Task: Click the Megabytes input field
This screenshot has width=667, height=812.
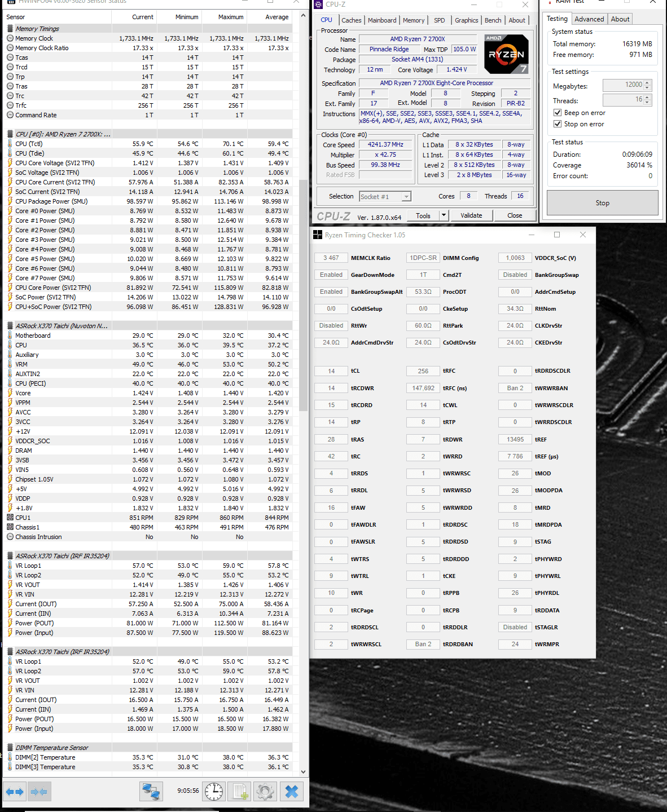Action: click(x=623, y=85)
